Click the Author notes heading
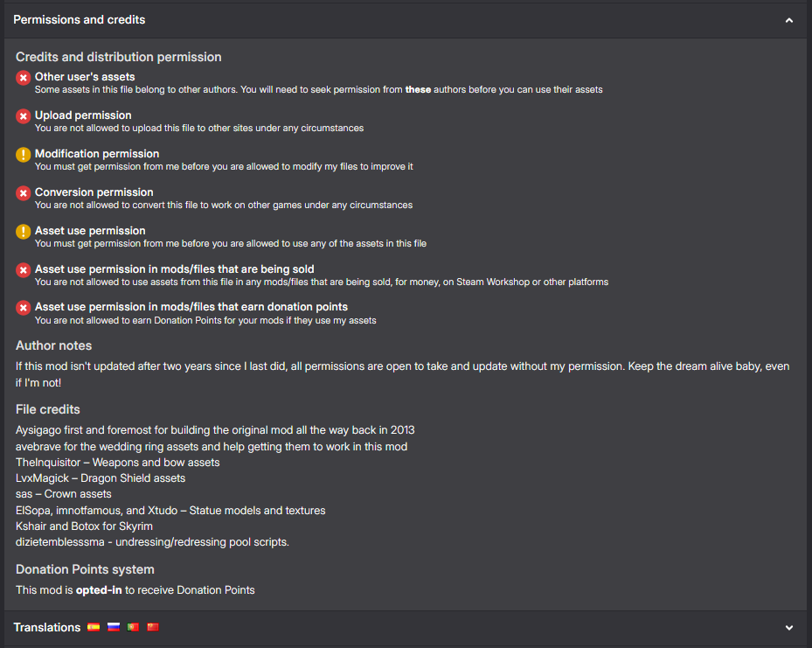 [x=53, y=345]
